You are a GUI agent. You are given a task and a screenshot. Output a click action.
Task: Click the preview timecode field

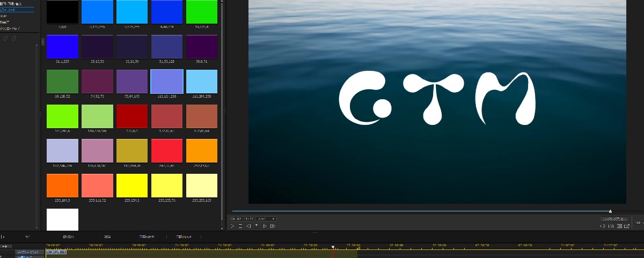coord(242,219)
